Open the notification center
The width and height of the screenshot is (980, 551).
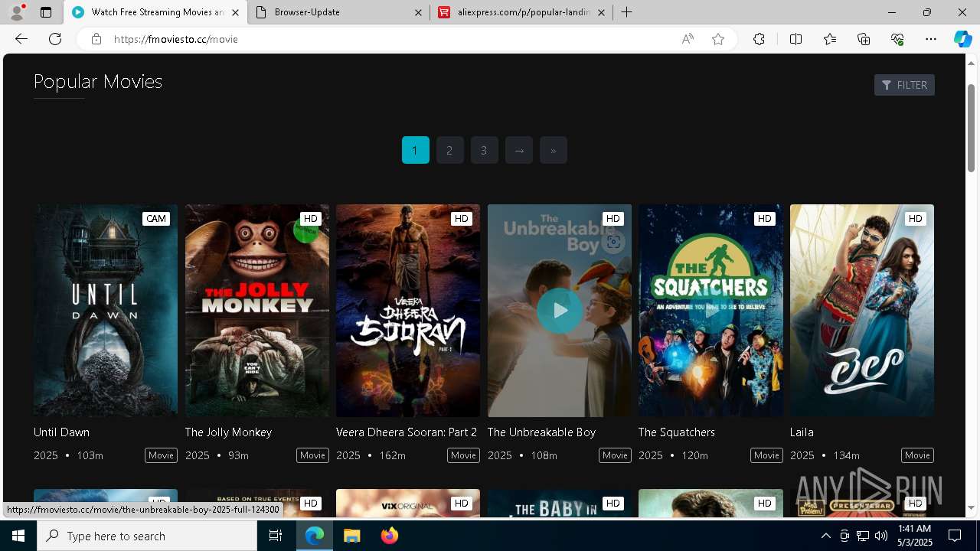click(955, 536)
